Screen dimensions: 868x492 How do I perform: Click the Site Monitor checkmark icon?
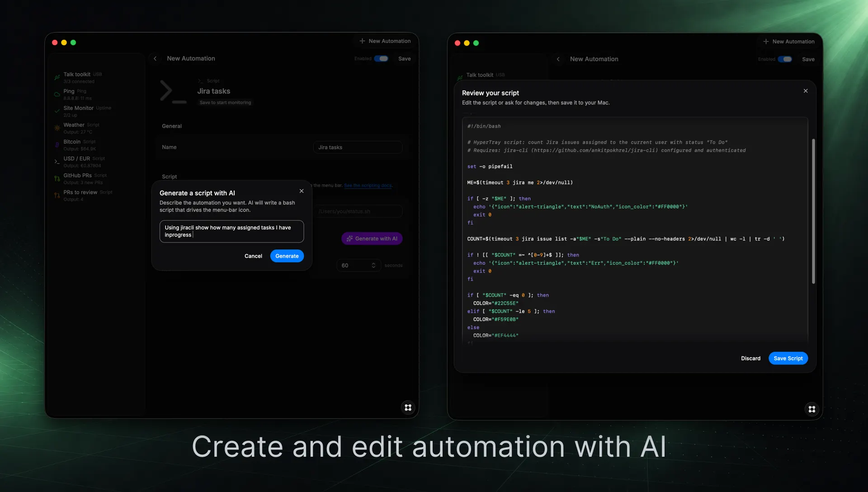tap(57, 111)
